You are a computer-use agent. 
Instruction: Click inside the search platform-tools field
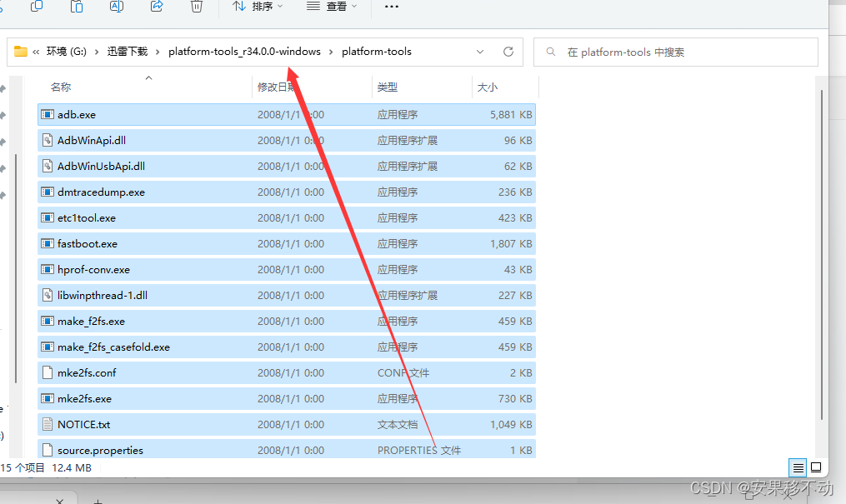675,51
